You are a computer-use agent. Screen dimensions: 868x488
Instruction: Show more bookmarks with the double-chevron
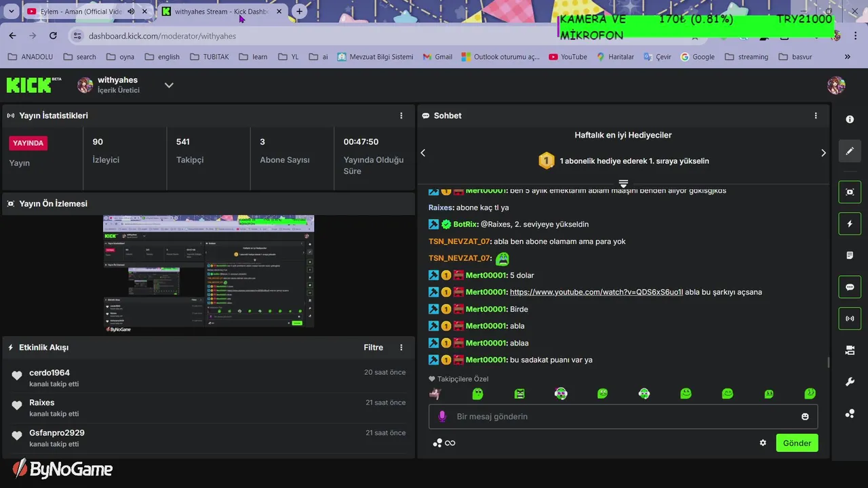point(847,57)
